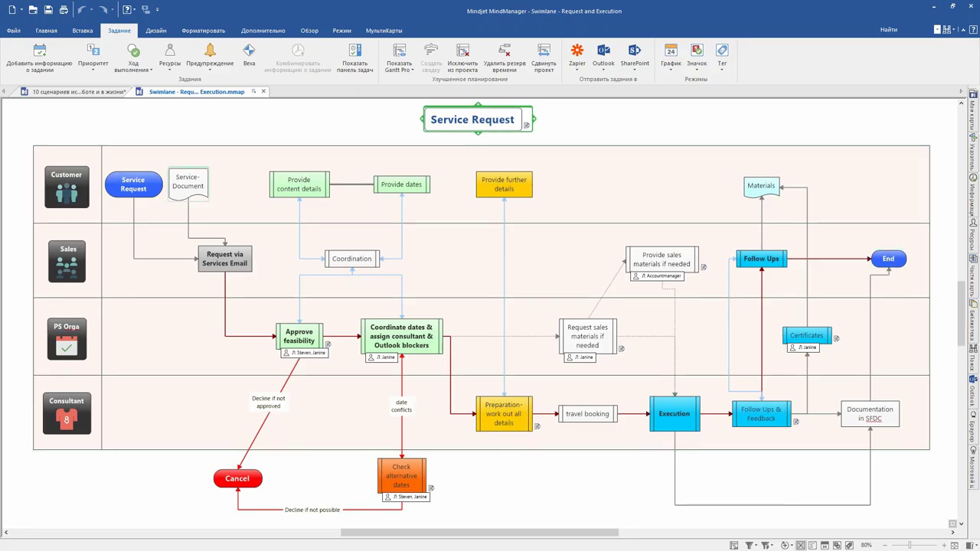Expand the Ход выполнения progress dropdown
The height and width of the screenshot is (551, 980).
tap(152, 70)
